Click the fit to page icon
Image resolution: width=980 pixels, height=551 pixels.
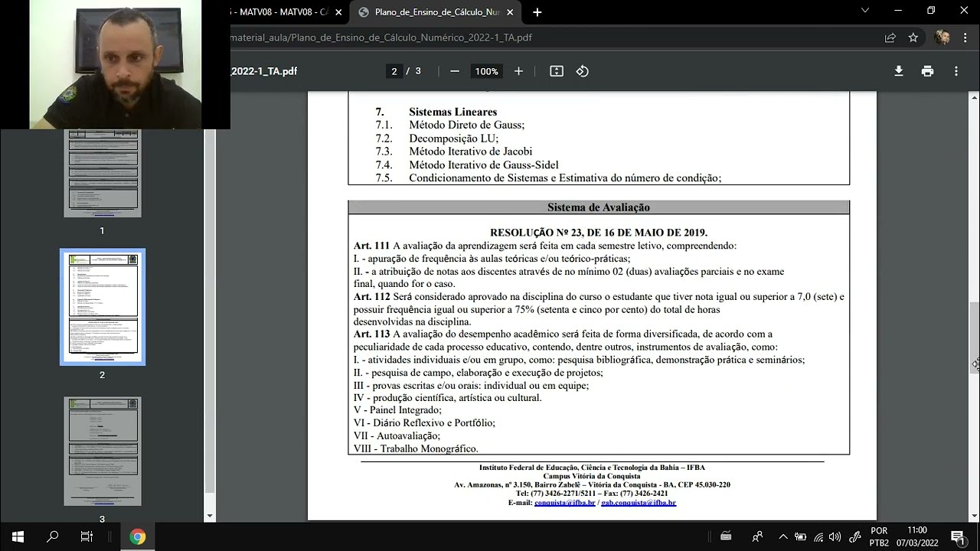point(557,71)
